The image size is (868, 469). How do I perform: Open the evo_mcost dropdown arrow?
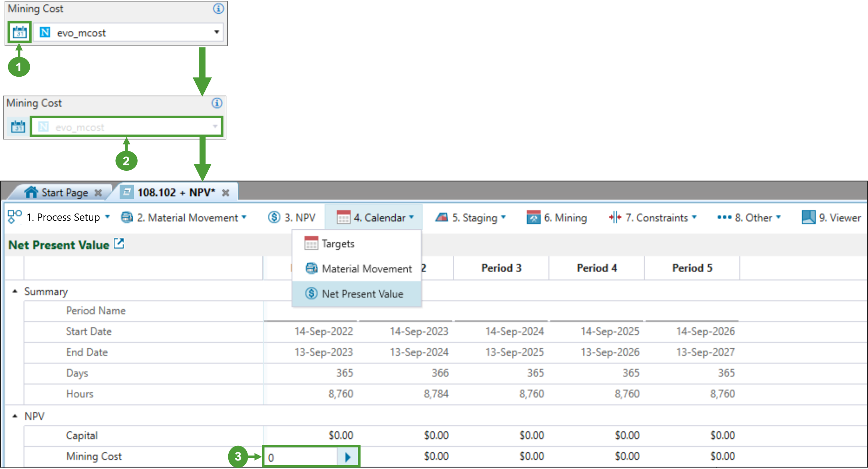tap(217, 32)
